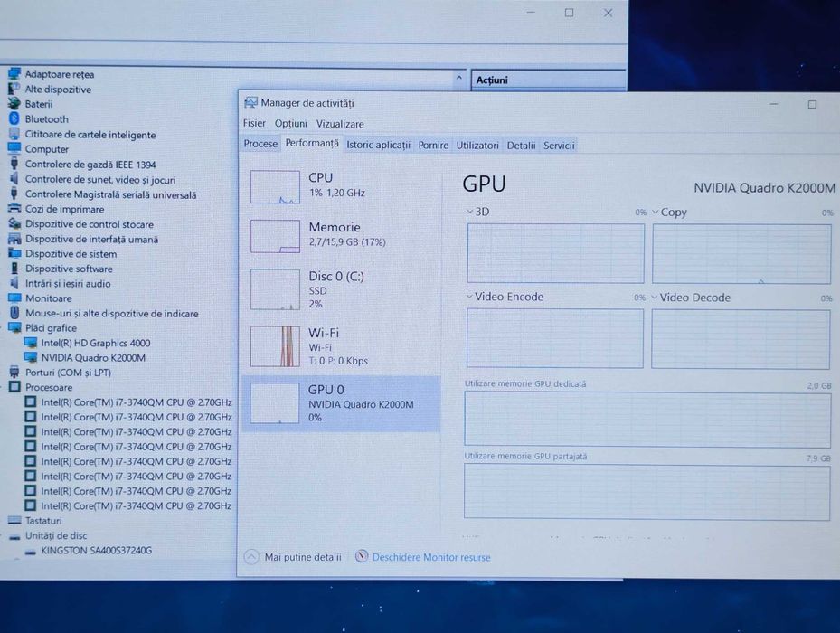Click the Alte dispozitive icon
The image size is (840, 633).
click(14, 89)
